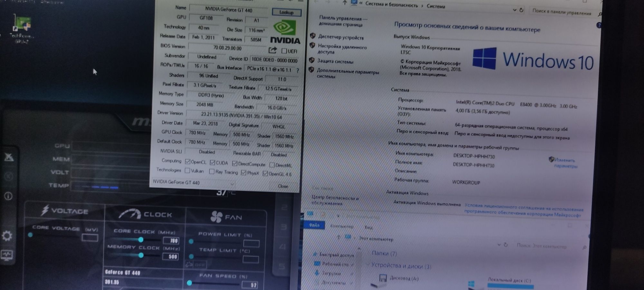Collapse the Устройства и диски (3) group

point(401,266)
